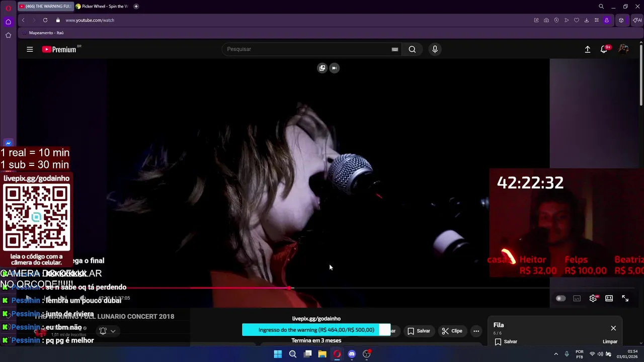Open the ad blocker shield icon

[x=556, y=20]
